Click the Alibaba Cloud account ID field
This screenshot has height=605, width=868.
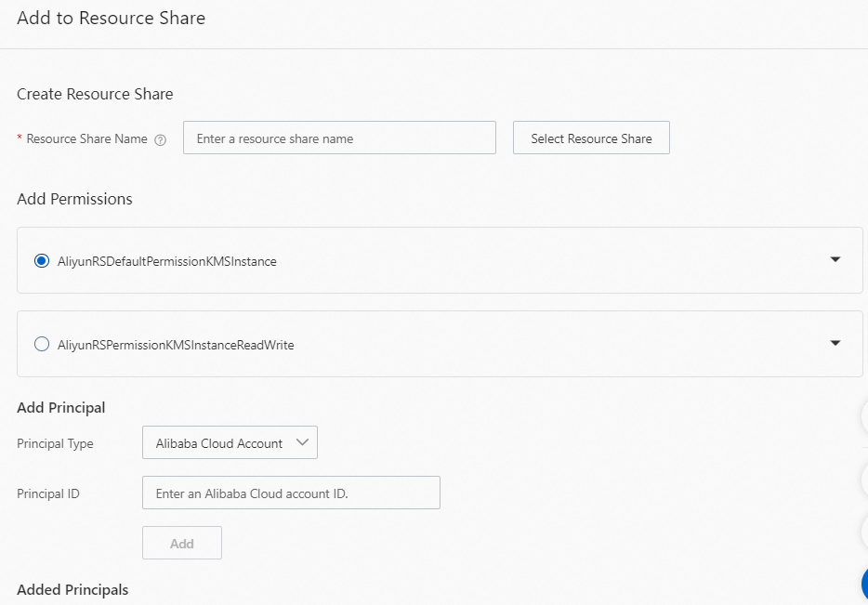pos(291,493)
